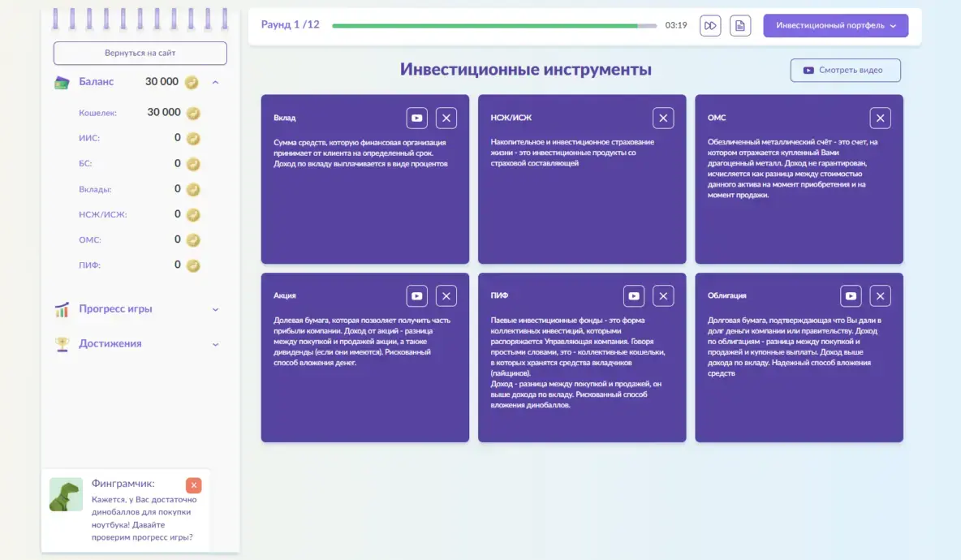Skip forward to the next round
This screenshot has height=560, width=961.
[x=710, y=26]
